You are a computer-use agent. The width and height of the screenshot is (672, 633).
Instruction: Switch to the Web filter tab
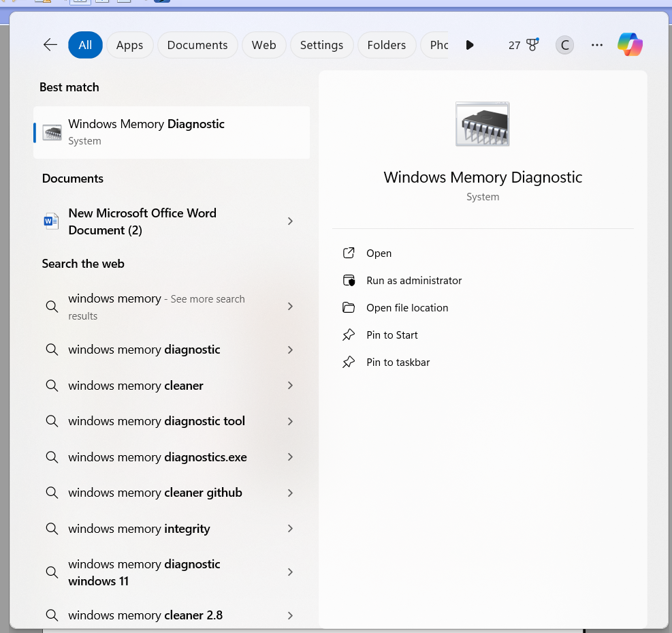(x=263, y=44)
